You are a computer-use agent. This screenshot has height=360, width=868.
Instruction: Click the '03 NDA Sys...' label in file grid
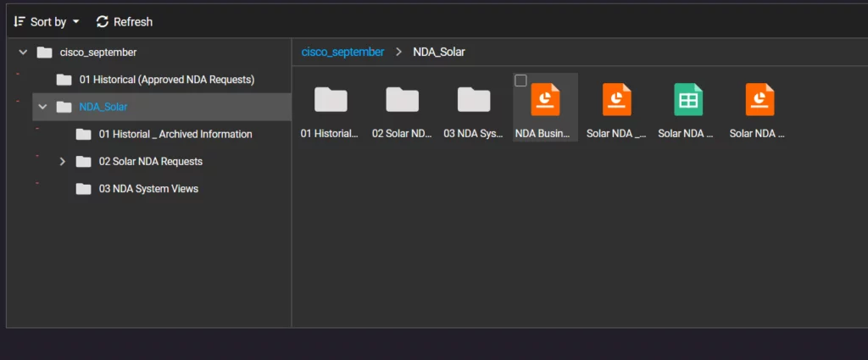coord(473,134)
